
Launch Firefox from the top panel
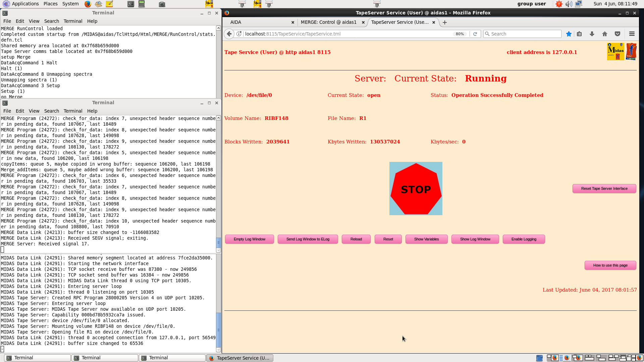click(x=88, y=4)
